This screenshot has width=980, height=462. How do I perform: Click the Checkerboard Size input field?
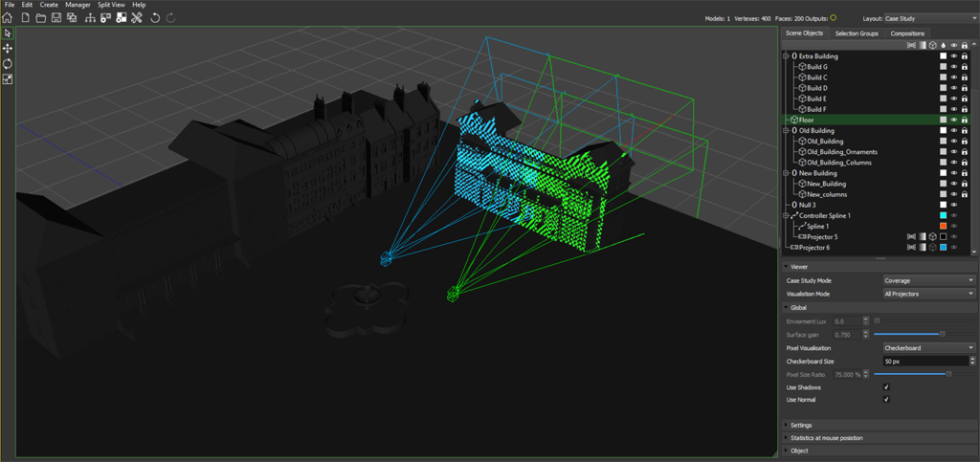[912, 362]
